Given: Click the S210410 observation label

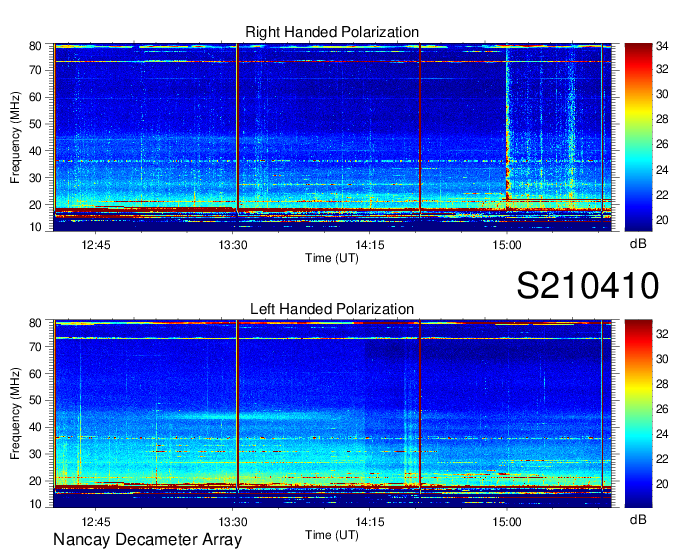Looking at the screenshot, I should [x=588, y=286].
